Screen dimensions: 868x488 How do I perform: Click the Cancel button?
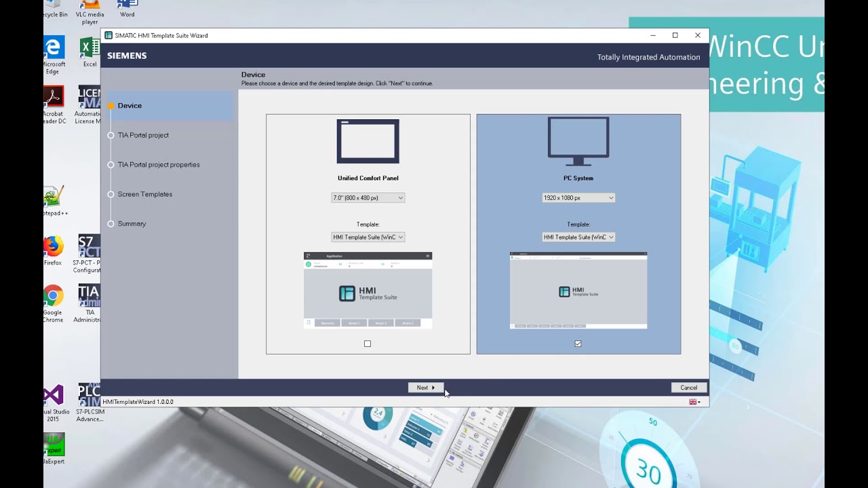[688, 388]
